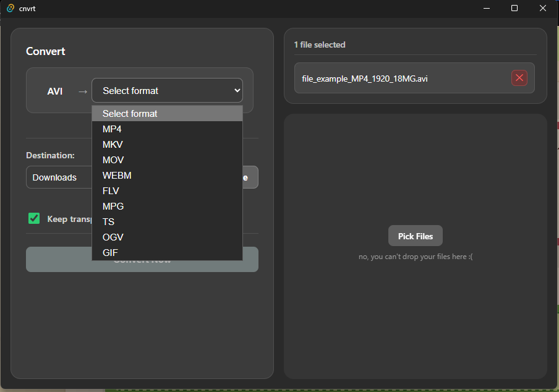Close the cnvrt window
The image size is (559, 392).
[x=543, y=8]
